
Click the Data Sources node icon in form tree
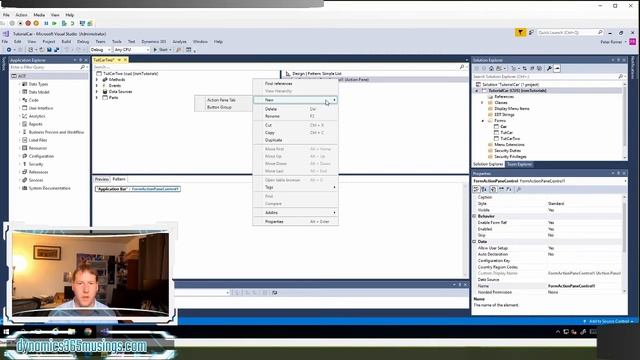pyautogui.click(x=105, y=92)
